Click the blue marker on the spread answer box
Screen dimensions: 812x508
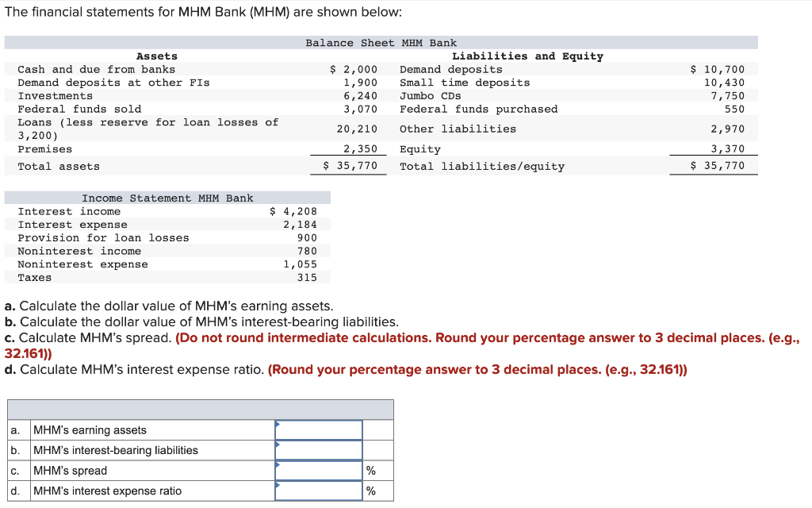[x=278, y=465]
